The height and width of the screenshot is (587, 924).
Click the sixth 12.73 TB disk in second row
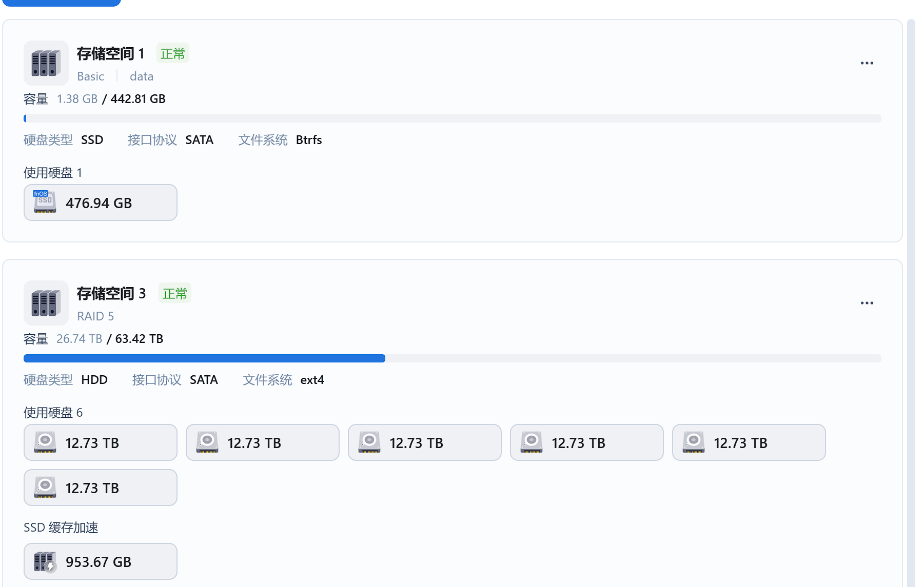click(x=101, y=488)
